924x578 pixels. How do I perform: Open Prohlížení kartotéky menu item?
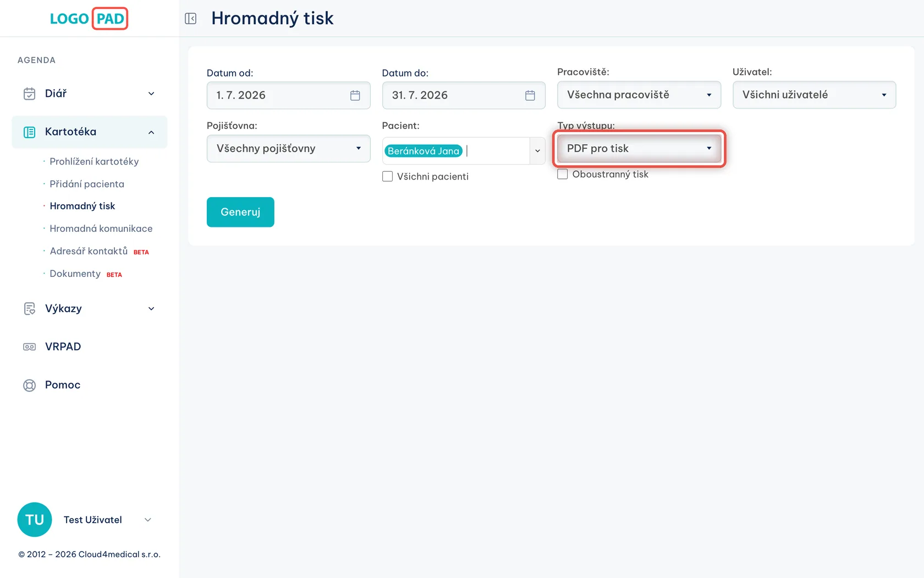point(94,161)
